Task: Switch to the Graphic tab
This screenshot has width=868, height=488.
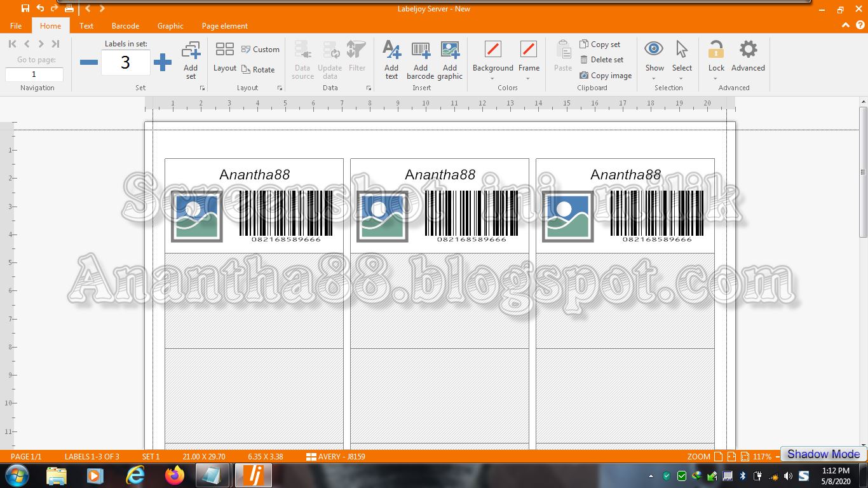Action: pyautogui.click(x=170, y=26)
